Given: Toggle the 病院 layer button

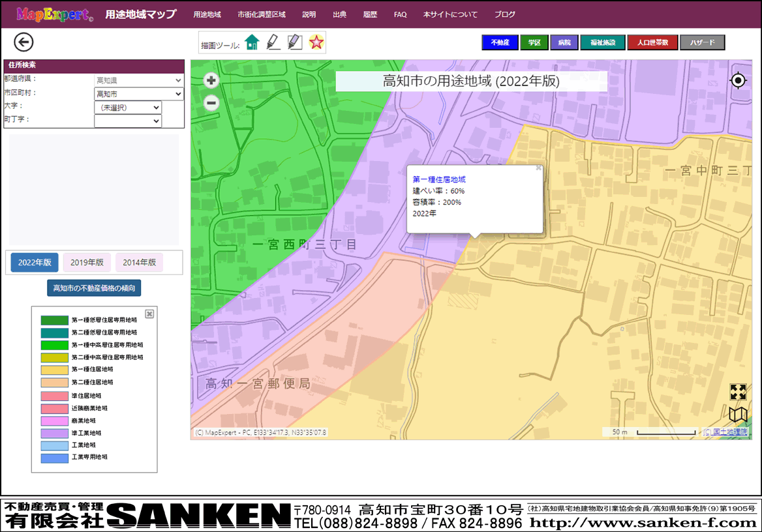Looking at the screenshot, I should coord(564,42).
